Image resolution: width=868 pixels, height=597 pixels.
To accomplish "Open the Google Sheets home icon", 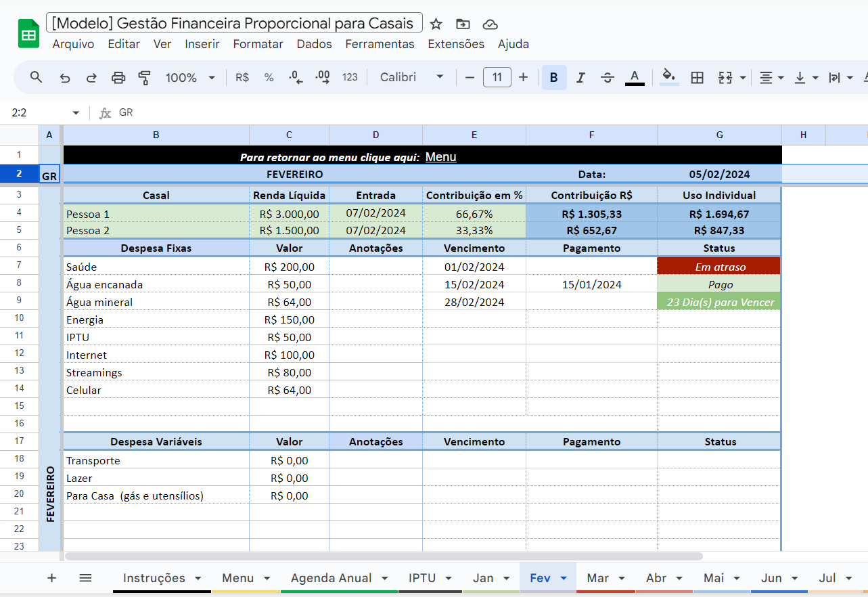I will pyautogui.click(x=28, y=34).
